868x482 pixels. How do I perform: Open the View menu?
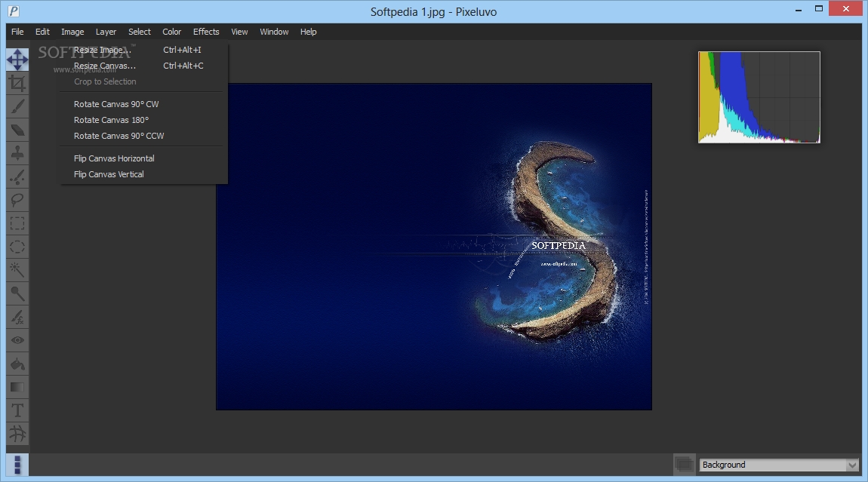(239, 32)
